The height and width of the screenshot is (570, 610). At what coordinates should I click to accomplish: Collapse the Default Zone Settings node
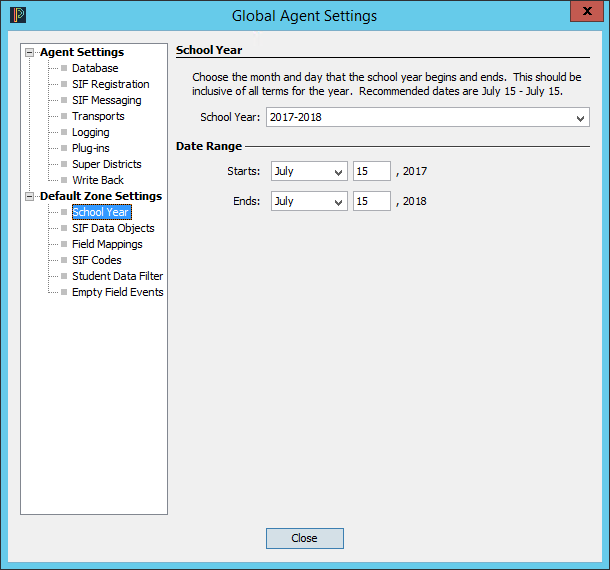pyautogui.click(x=30, y=197)
